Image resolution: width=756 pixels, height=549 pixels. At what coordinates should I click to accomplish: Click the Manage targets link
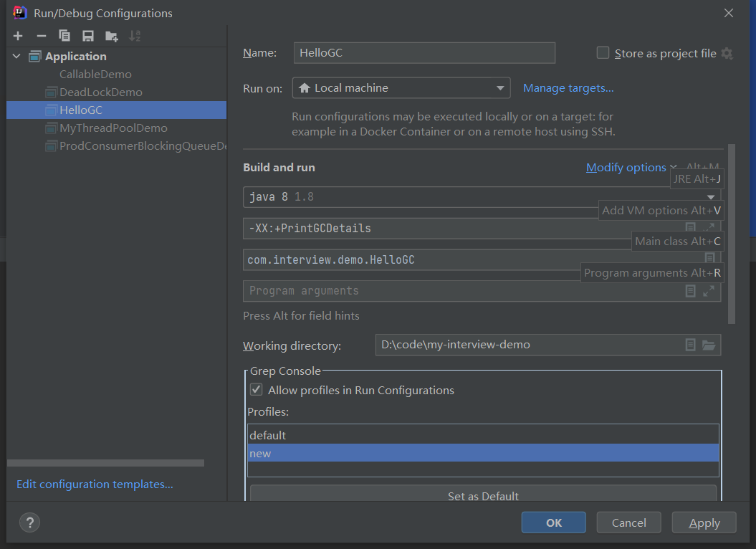(x=568, y=88)
